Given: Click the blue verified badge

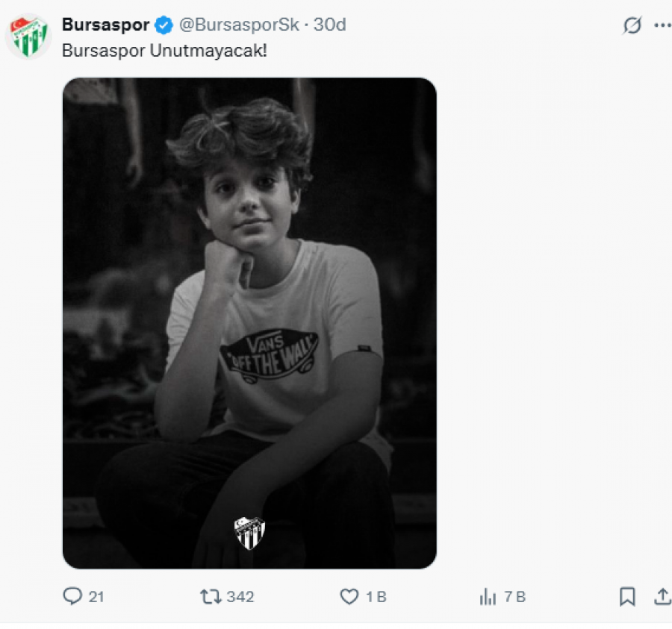Looking at the screenshot, I should [x=163, y=25].
